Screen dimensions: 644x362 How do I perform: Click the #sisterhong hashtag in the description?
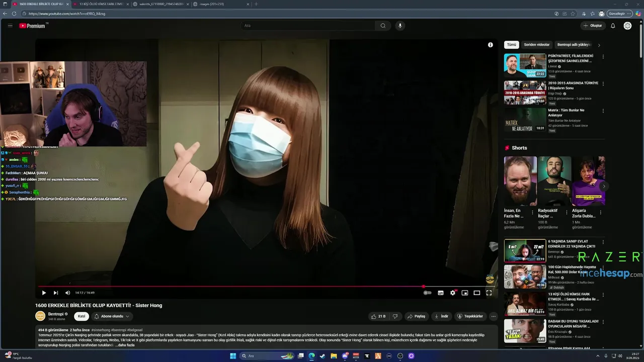101,330
